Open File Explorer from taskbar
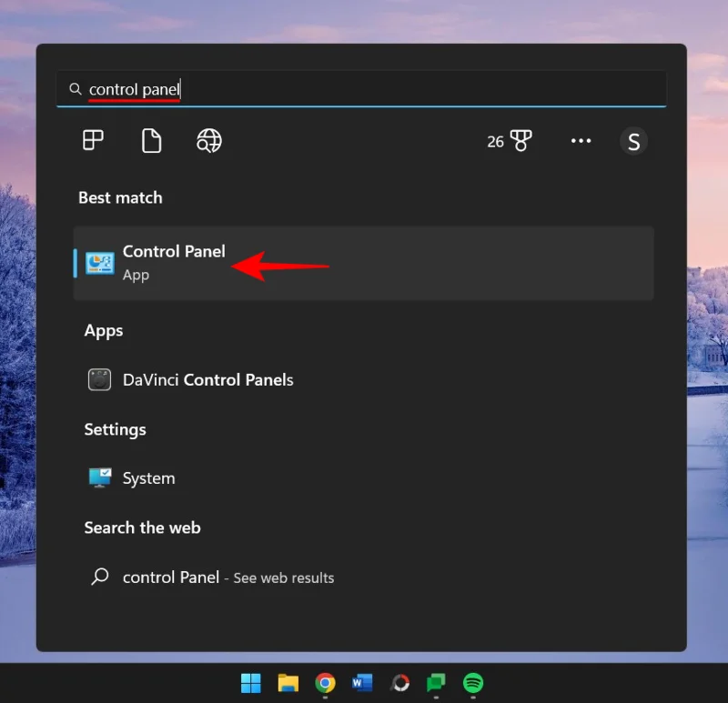728x703 pixels. [x=288, y=682]
